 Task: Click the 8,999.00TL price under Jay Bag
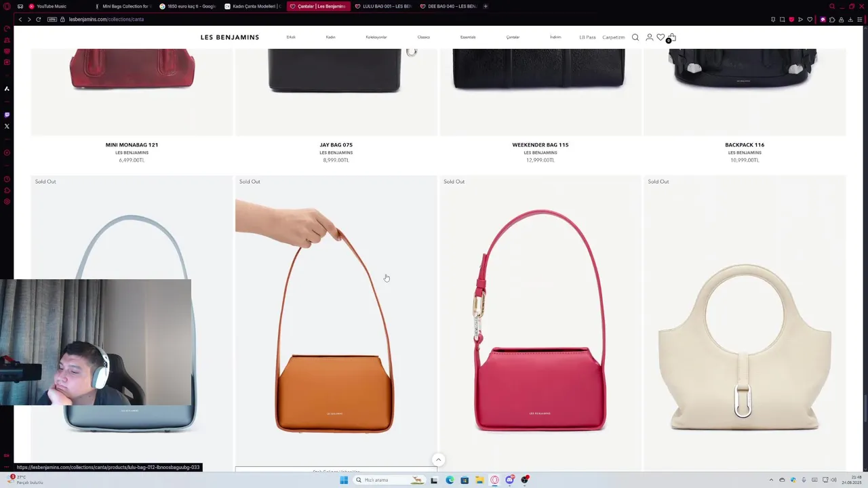pos(336,160)
